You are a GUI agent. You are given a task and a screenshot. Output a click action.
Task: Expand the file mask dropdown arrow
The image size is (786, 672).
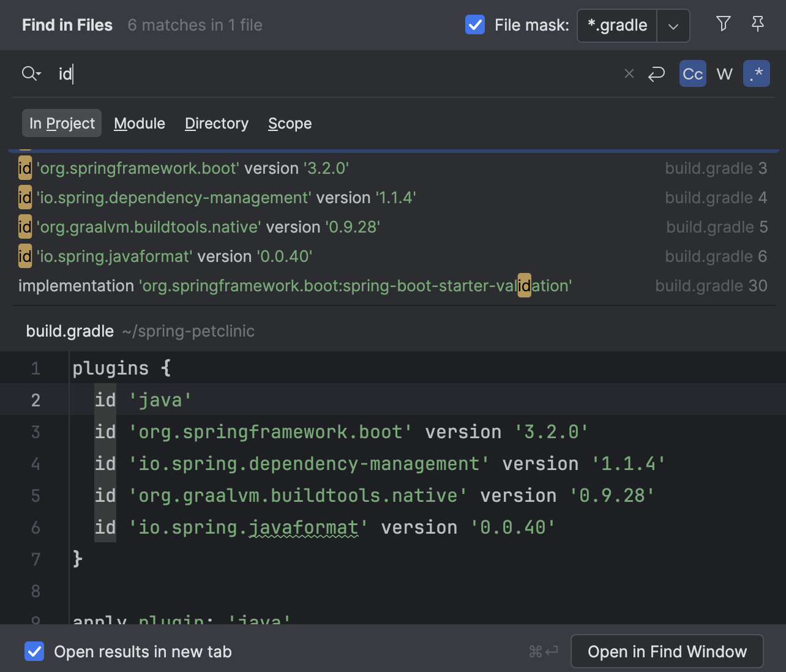coord(673,26)
